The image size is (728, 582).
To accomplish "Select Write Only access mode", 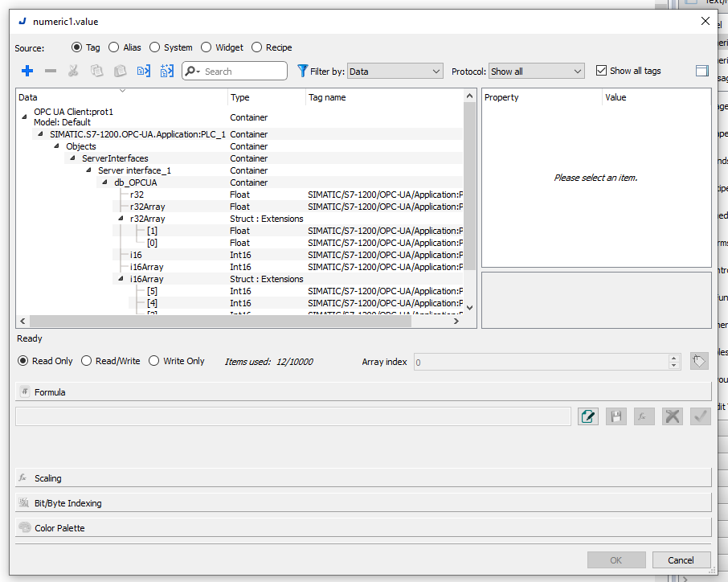I will click(154, 361).
